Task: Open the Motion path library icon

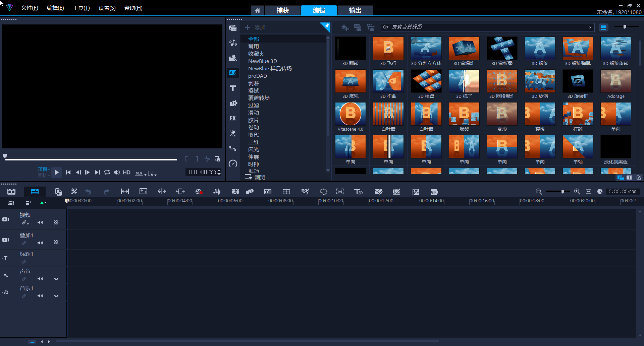Action: 233,148
